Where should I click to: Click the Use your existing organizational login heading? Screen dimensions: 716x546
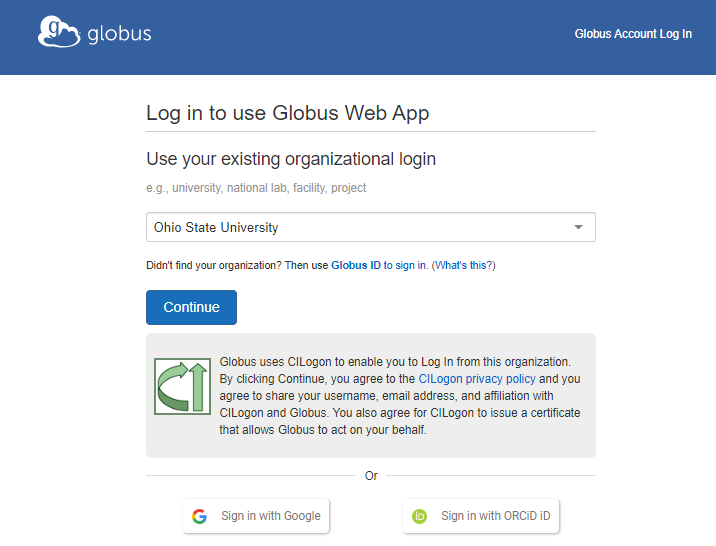pyautogui.click(x=291, y=159)
